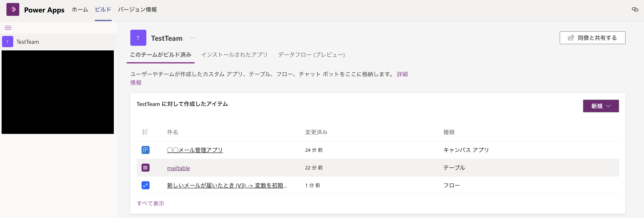Open ○○メール管理アプリ link
Viewport: 644px width, 218px height.
(195, 150)
